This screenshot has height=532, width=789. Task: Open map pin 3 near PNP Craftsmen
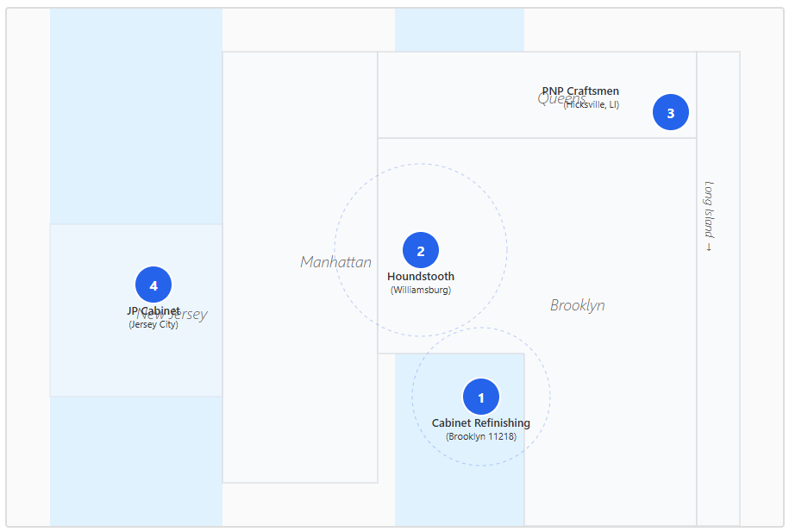(x=671, y=112)
